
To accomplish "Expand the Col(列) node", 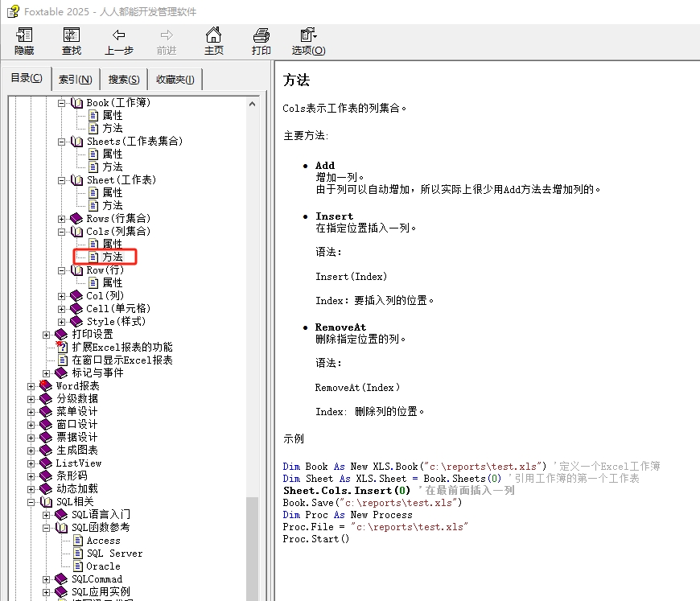I will pyautogui.click(x=62, y=296).
